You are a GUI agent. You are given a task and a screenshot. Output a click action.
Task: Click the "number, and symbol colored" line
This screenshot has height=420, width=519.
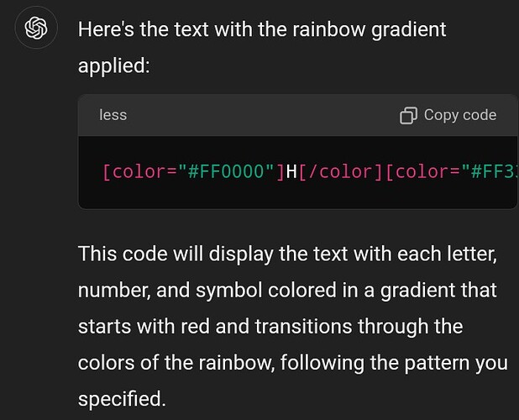pyautogui.click(x=287, y=291)
